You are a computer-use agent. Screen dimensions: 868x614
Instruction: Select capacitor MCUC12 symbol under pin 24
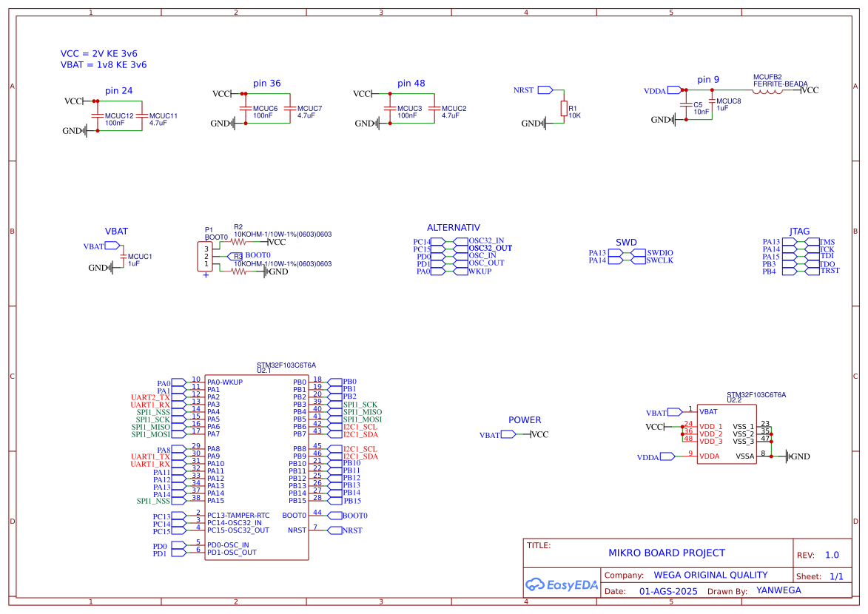pos(99,115)
